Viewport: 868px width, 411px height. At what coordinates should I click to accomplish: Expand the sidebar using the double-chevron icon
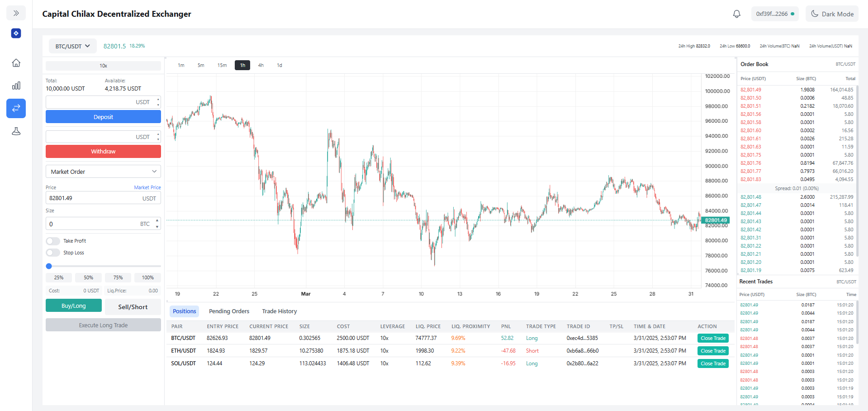point(16,13)
